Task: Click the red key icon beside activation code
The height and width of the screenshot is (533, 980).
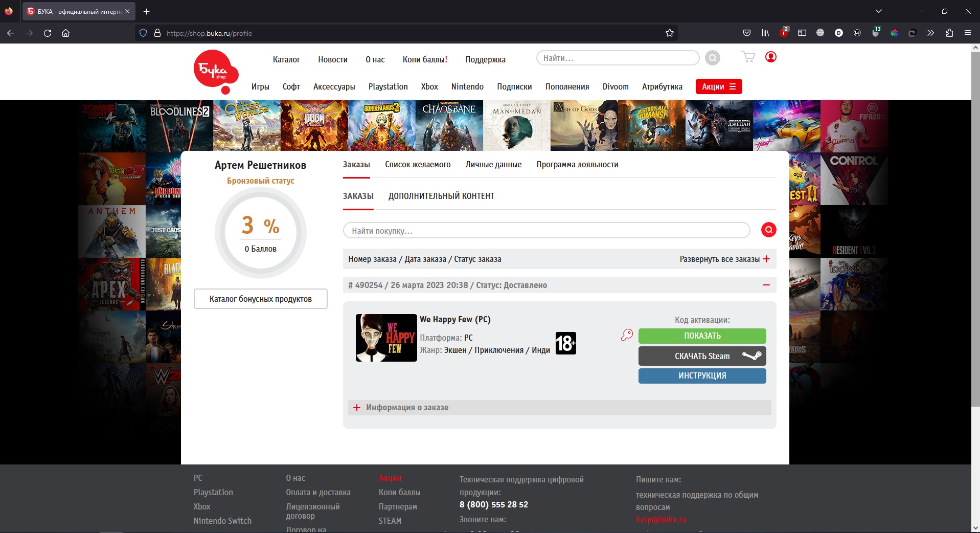Action: point(627,336)
